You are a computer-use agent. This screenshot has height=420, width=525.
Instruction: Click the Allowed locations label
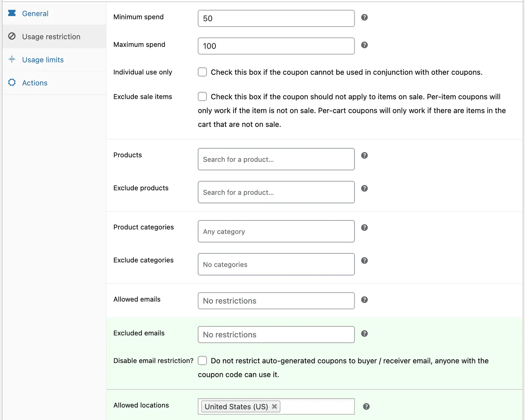(141, 405)
